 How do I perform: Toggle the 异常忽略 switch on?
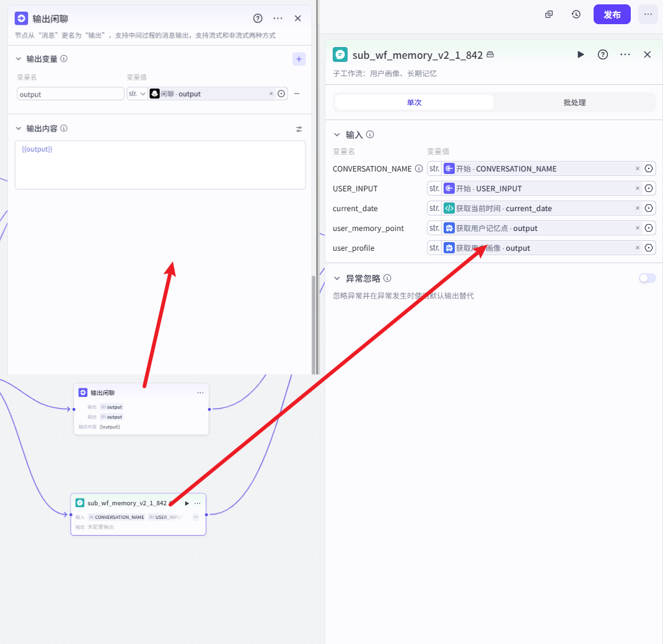[647, 278]
